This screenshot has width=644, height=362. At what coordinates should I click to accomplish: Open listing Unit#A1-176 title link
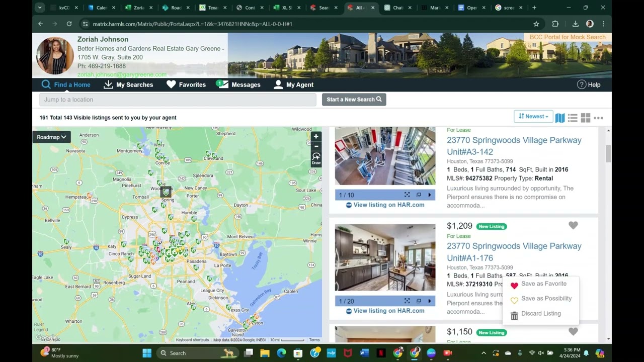(514, 252)
